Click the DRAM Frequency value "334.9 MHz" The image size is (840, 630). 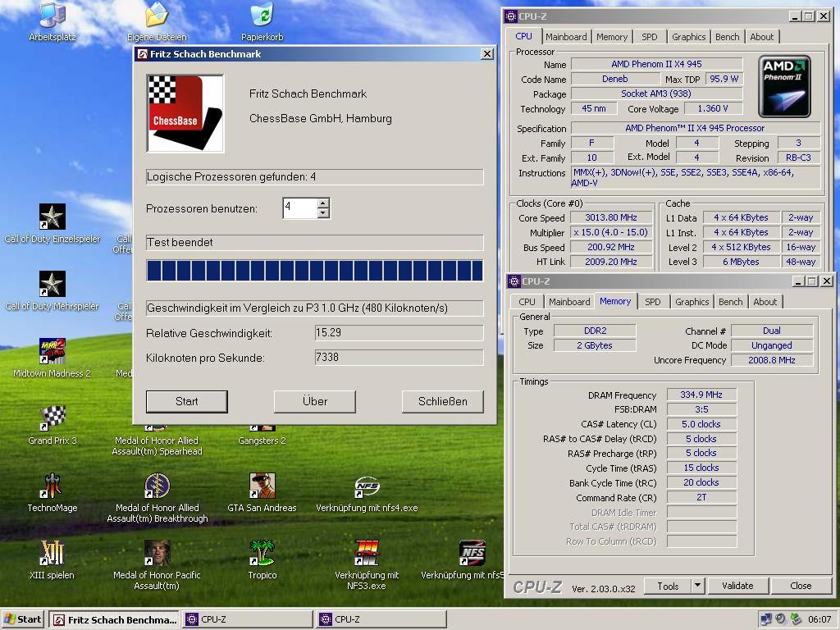701,395
